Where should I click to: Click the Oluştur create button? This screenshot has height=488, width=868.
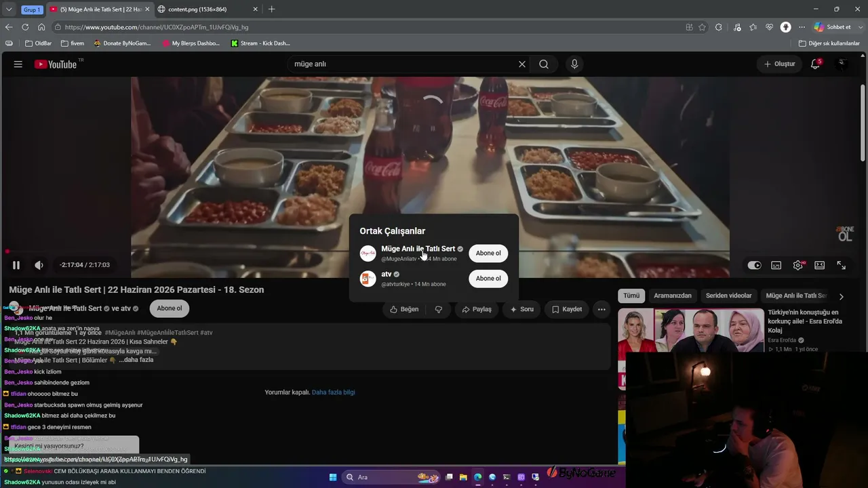pyautogui.click(x=780, y=64)
